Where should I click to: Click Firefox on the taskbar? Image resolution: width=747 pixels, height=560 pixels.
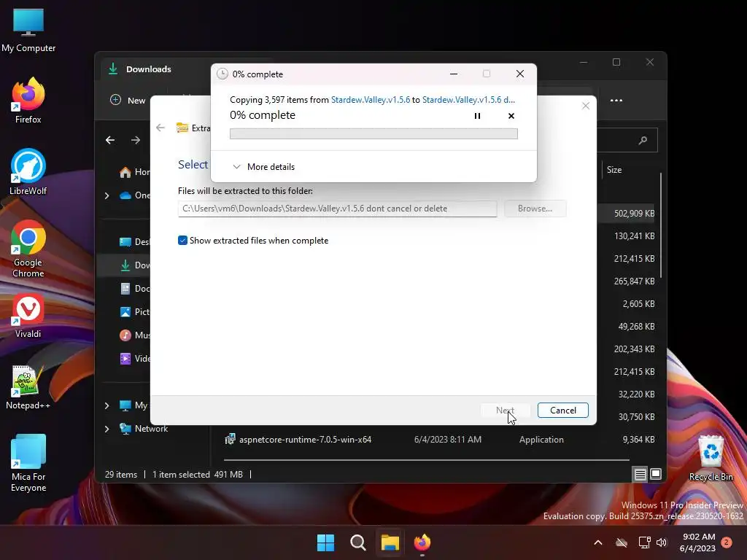(422, 542)
